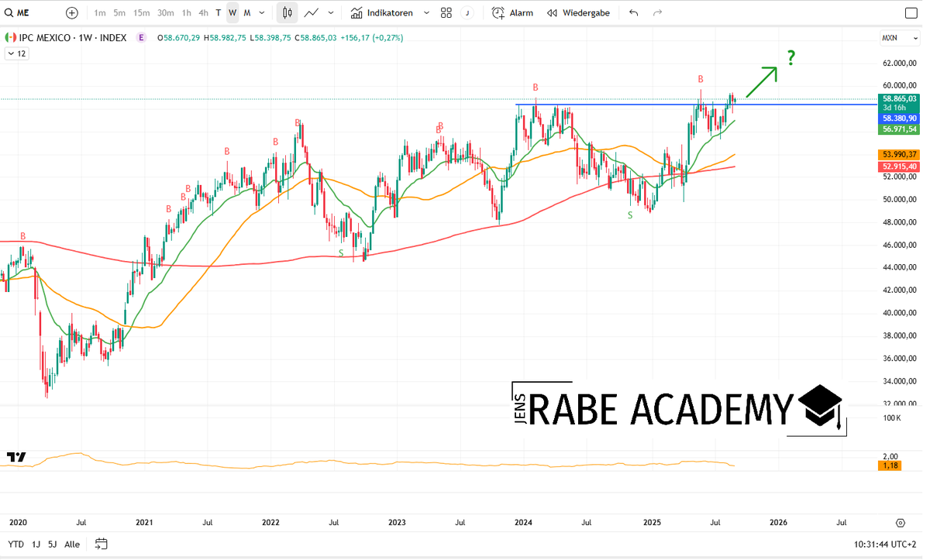Click the timezone clock 10:31:44 UTC+2

pos(886,544)
